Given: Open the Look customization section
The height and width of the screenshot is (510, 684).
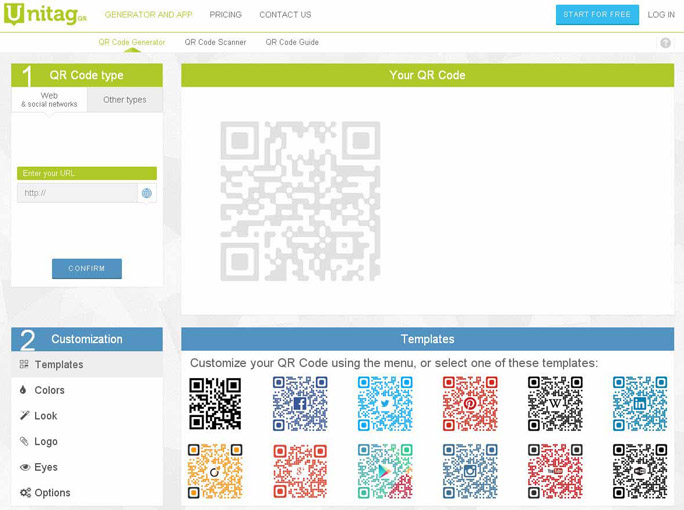Looking at the screenshot, I should pos(87,416).
